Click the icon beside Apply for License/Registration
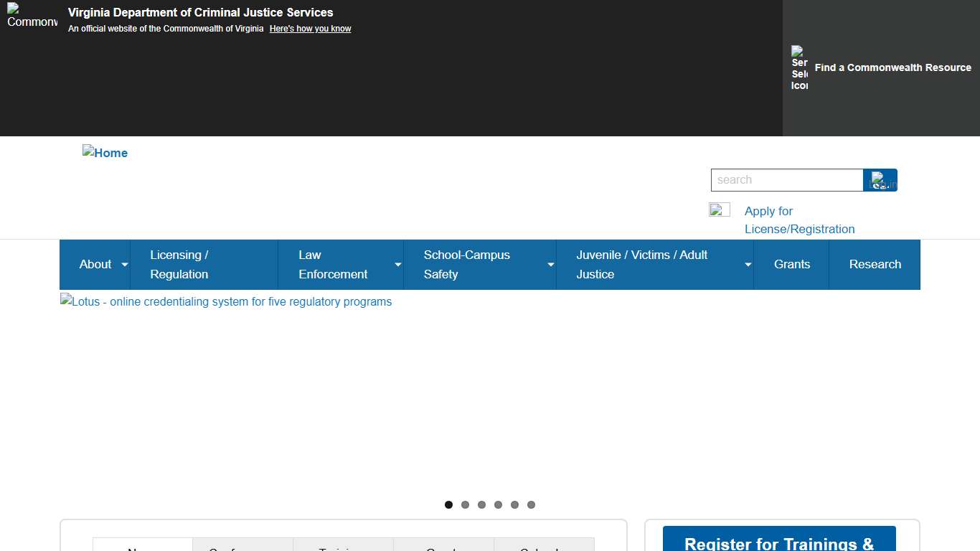980x551 pixels. 719,209
